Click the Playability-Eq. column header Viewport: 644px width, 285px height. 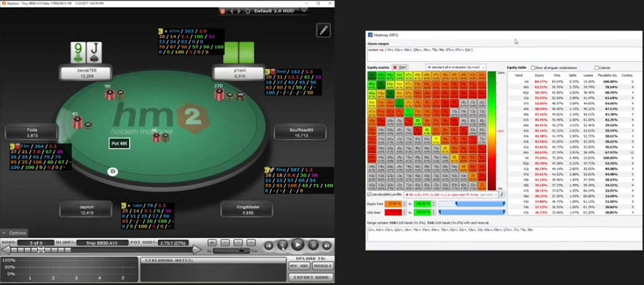tap(607, 76)
